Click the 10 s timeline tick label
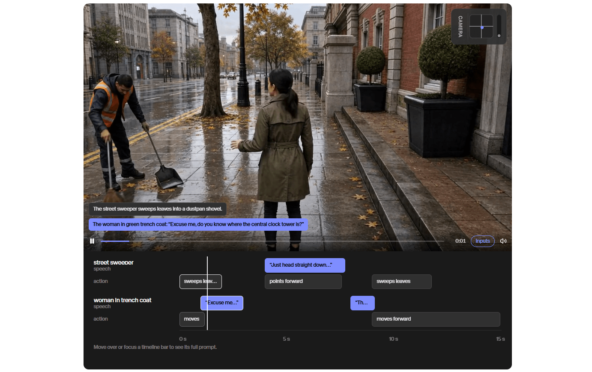The width and height of the screenshot is (592, 372). (x=393, y=339)
